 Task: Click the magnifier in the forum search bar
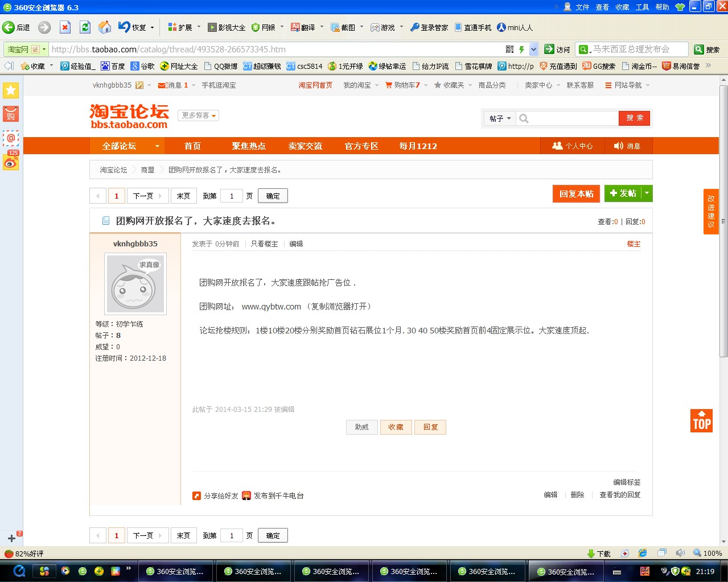click(x=523, y=118)
